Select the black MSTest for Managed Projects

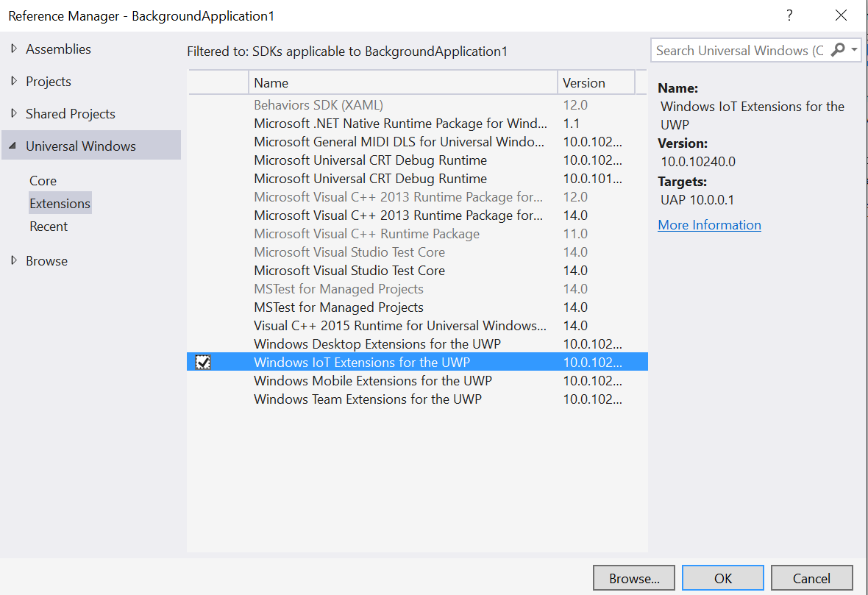[x=417, y=307]
